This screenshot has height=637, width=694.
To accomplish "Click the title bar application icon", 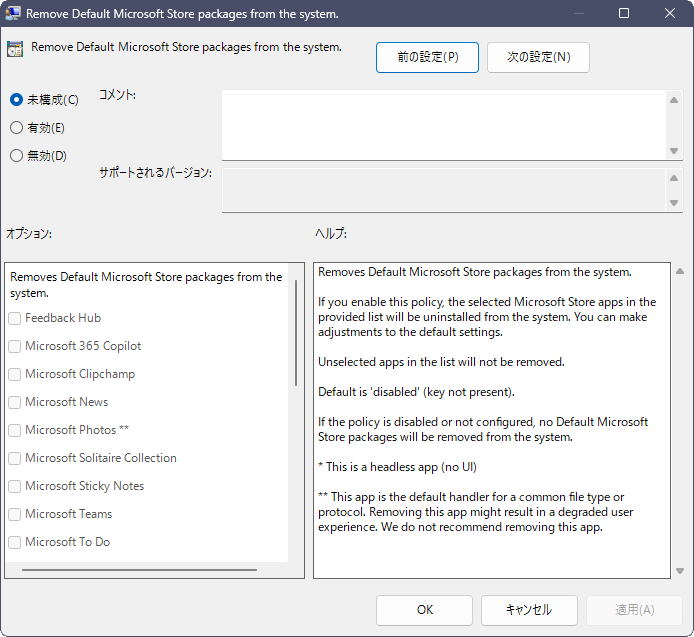I will [x=12, y=13].
